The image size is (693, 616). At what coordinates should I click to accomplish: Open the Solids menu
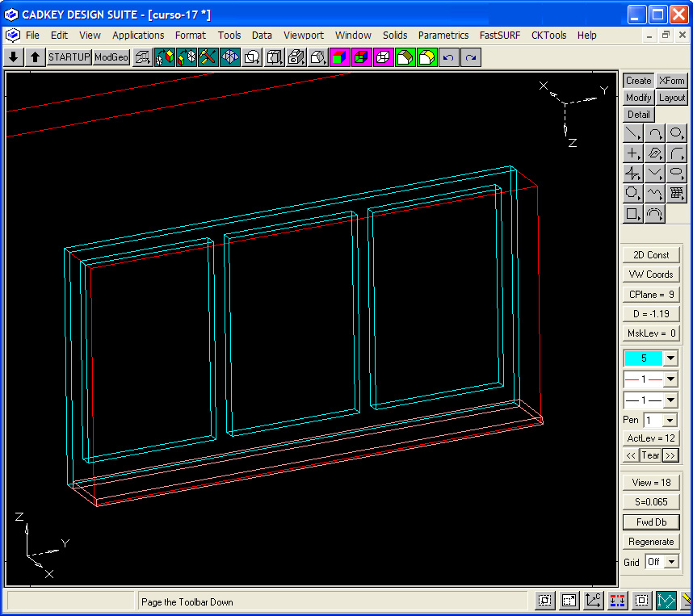[x=395, y=36]
